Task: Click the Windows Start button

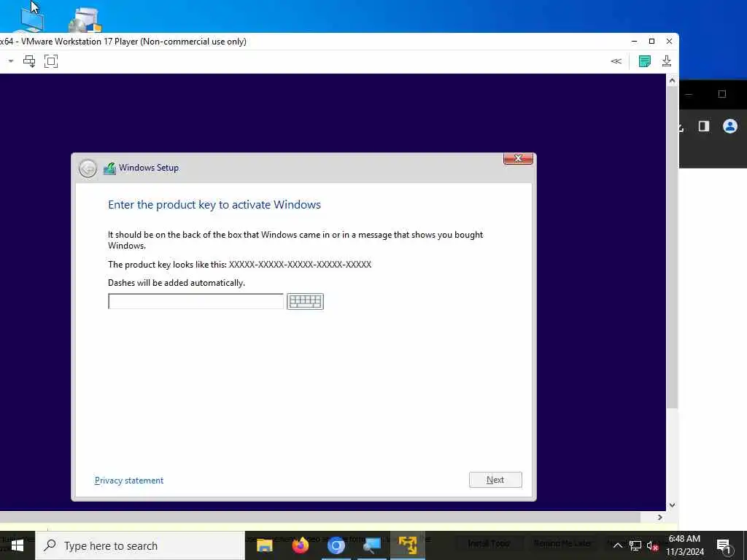Action: click(18, 545)
